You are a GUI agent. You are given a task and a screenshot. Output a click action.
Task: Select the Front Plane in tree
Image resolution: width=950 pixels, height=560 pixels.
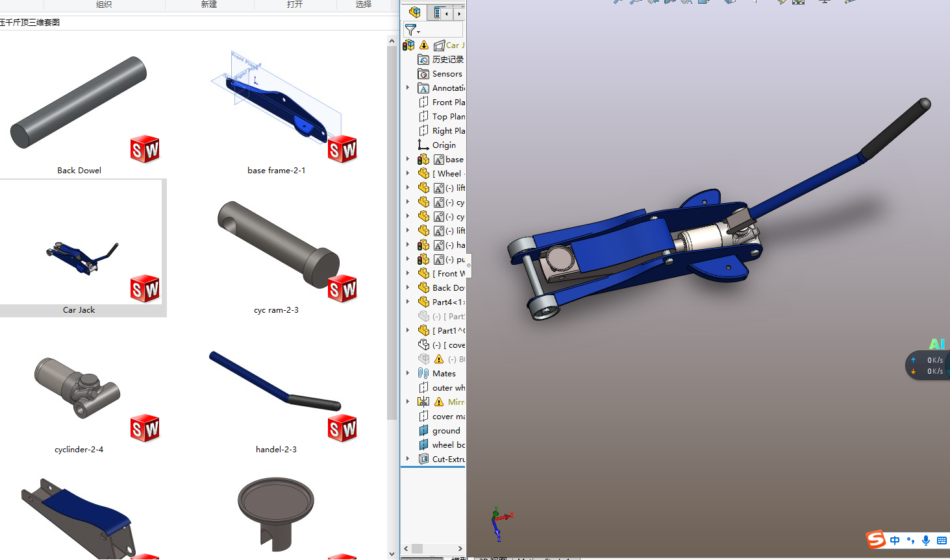(x=442, y=103)
